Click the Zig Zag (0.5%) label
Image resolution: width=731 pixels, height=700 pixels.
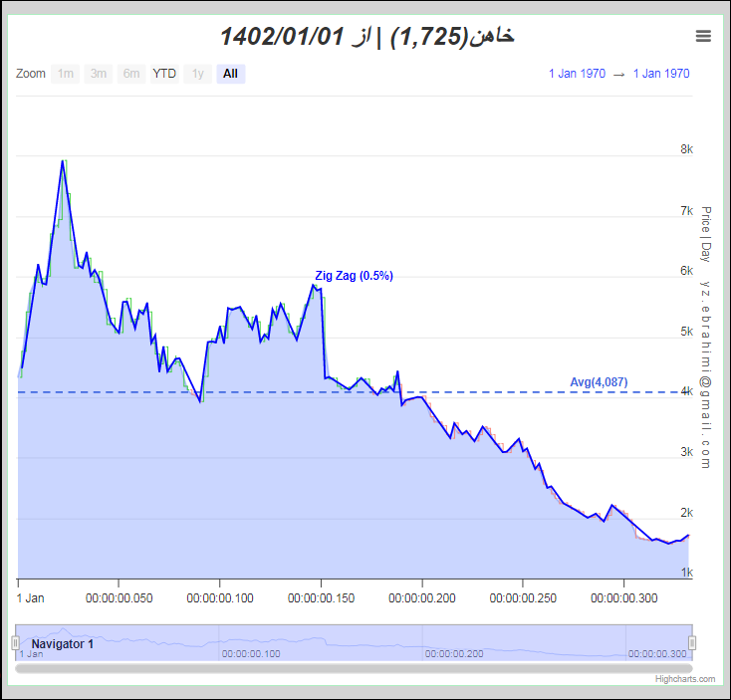[354, 276]
